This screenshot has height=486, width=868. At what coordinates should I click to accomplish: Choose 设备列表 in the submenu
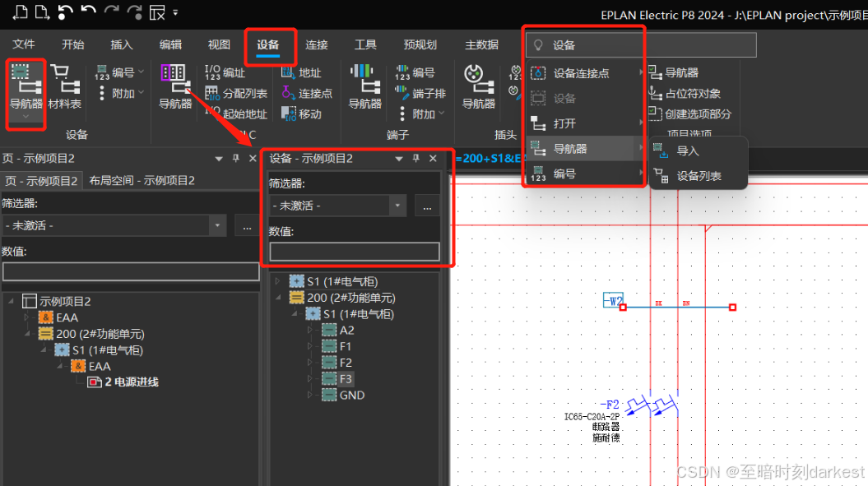pos(699,176)
